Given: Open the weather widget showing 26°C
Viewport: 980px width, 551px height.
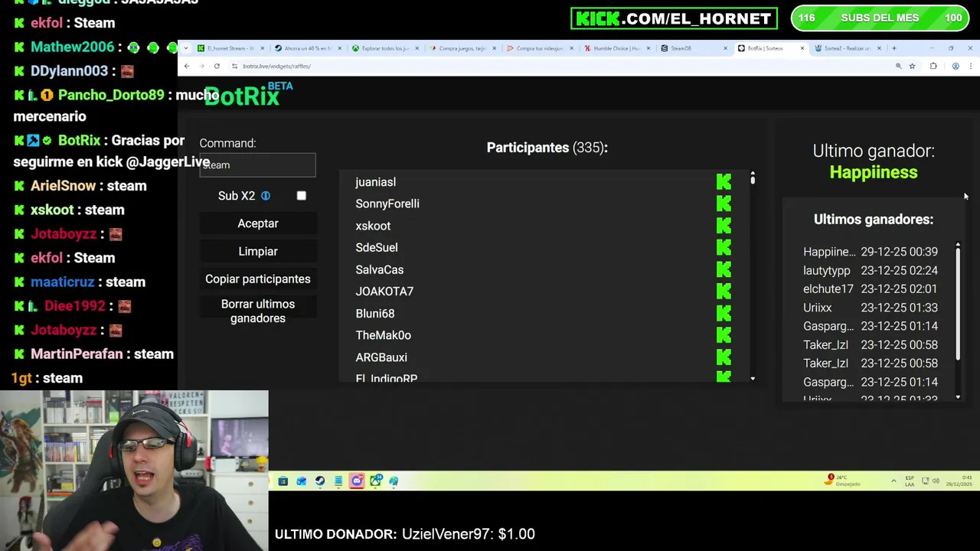Looking at the screenshot, I should coord(844,481).
